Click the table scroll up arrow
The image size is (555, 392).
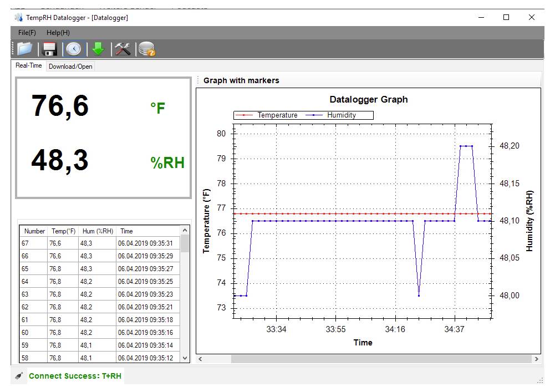(185, 231)
